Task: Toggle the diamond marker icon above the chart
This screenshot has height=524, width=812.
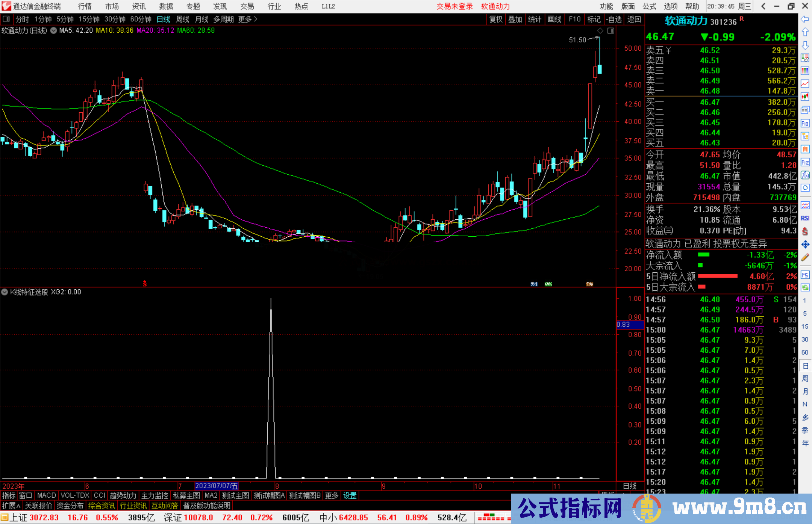Action: click(600, 31)
